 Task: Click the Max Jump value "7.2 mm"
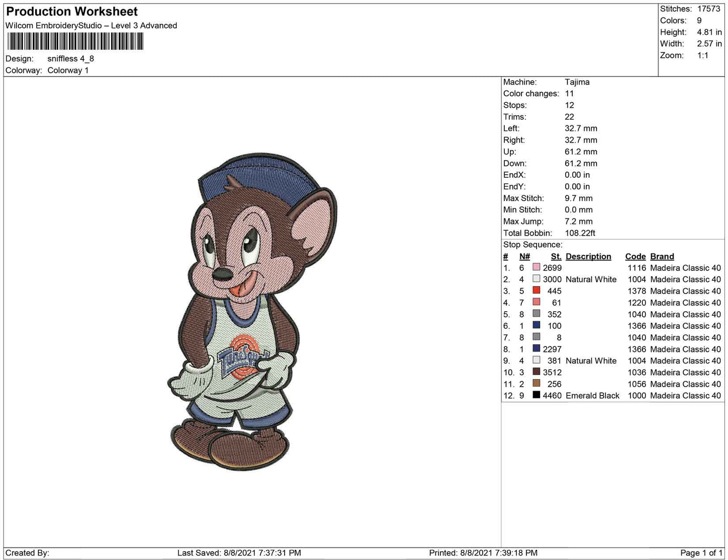[579, 221]
